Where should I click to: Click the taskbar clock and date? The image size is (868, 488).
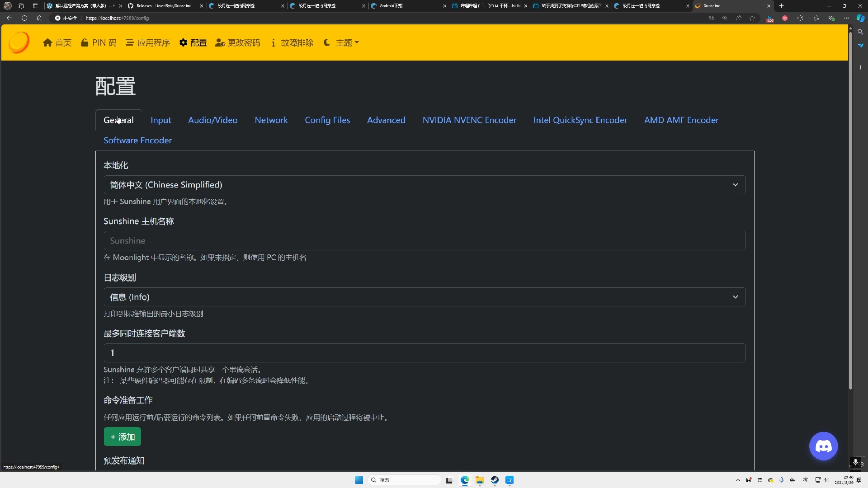(x=844, y=480)
